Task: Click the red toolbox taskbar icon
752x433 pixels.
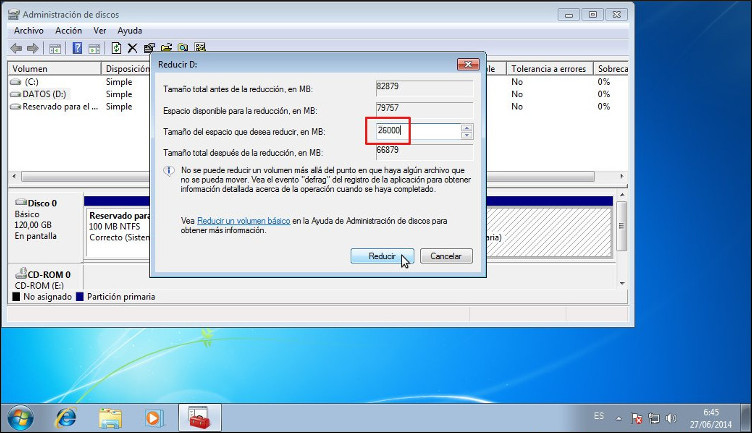Action: pyautogui.click(x=200, y=418)
